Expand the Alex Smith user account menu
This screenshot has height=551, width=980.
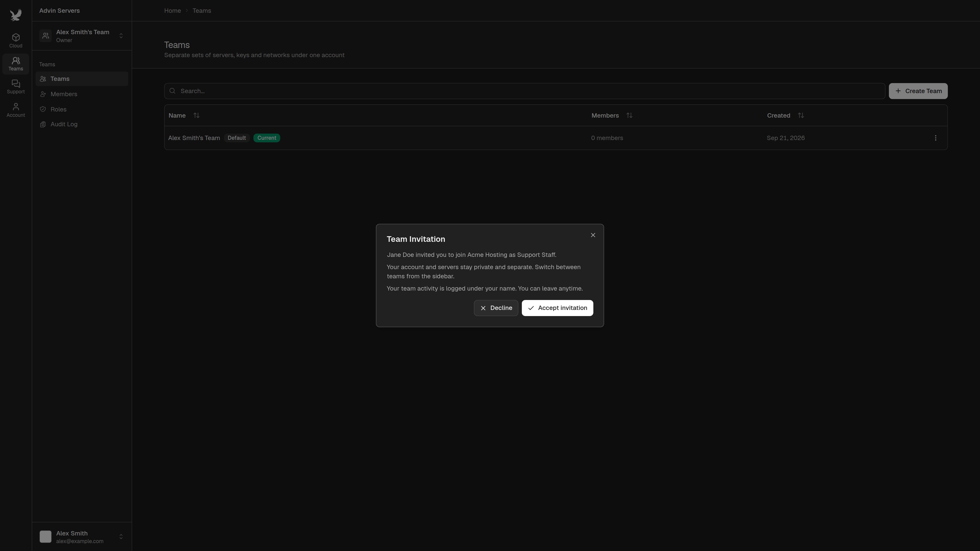[82, 536]
